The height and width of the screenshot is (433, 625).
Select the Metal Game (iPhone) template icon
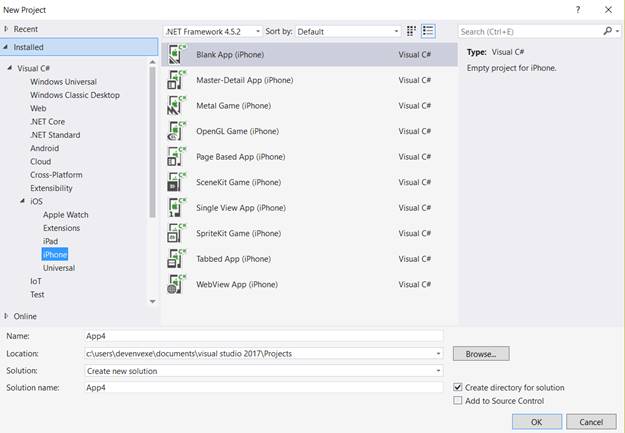(177, 106)
